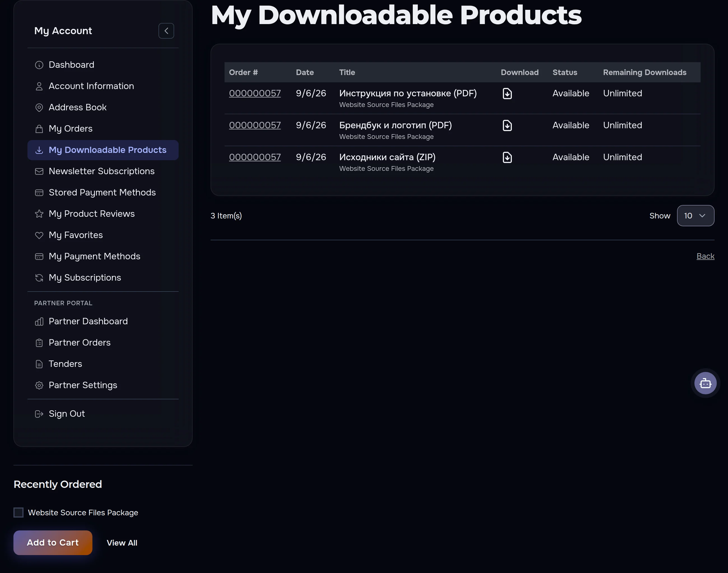The width and height of the screenshot is (728, 573).
Task: Click the Partner Settings gear icon
Action: click(x=39, y=385)
